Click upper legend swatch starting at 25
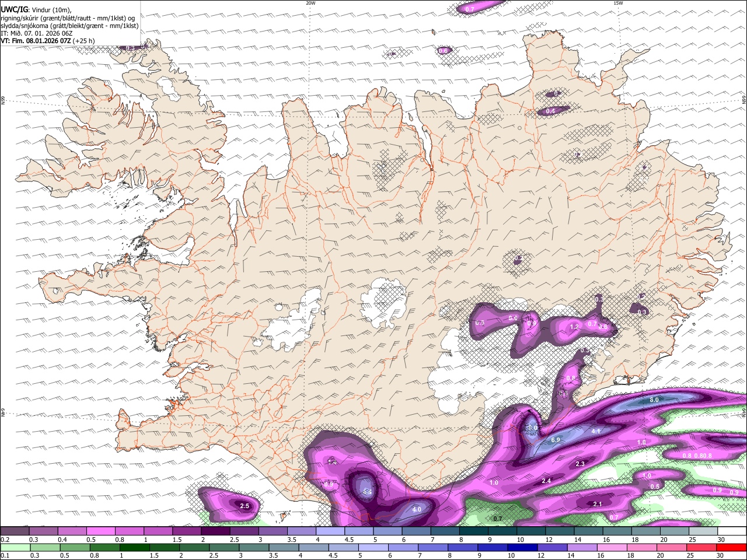 coord(703,531)
